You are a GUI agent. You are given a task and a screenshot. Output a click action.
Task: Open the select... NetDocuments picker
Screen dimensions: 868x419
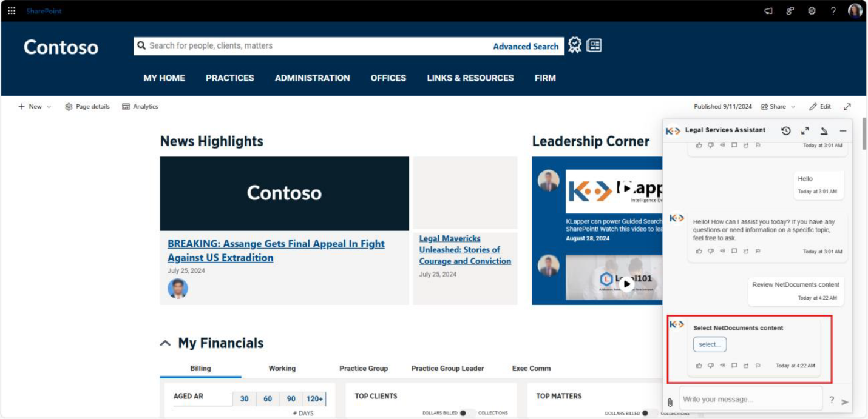710,344
